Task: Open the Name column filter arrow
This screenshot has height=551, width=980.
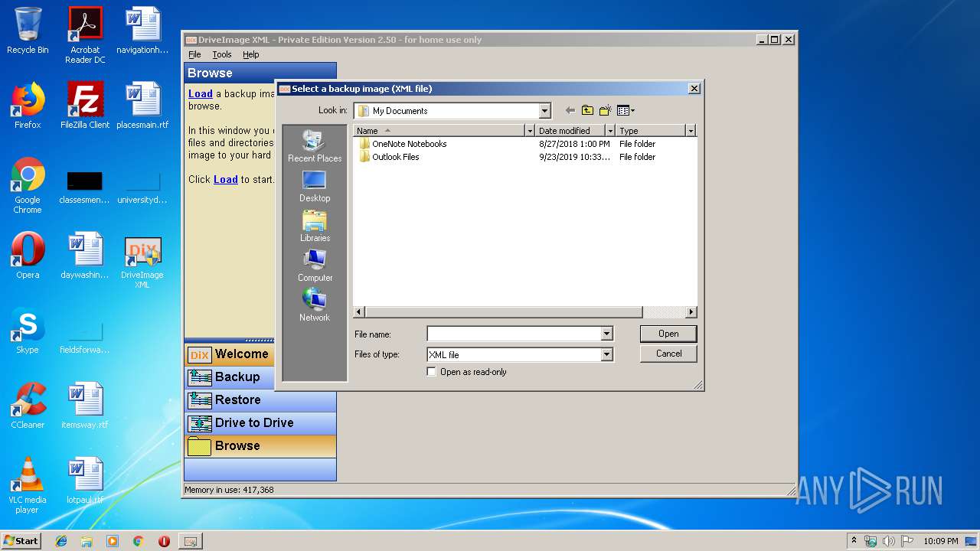Action: pyautogui.click(x=529, y=131)
